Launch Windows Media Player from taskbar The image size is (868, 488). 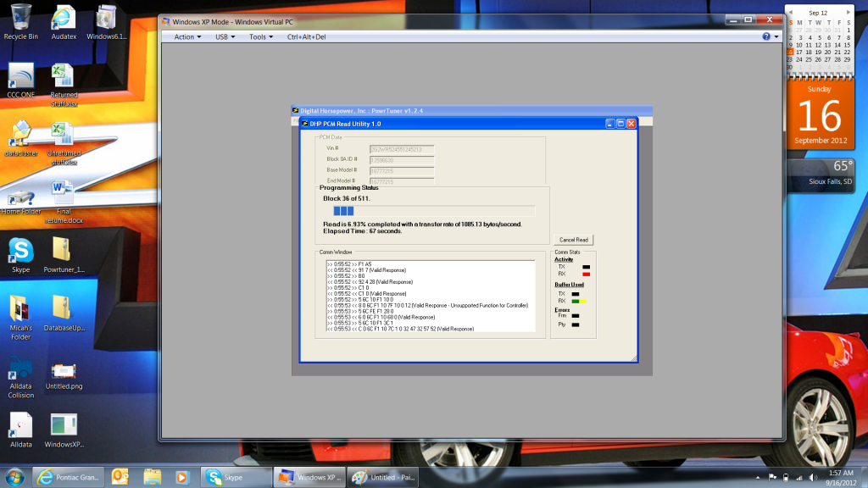click(182, 477)
